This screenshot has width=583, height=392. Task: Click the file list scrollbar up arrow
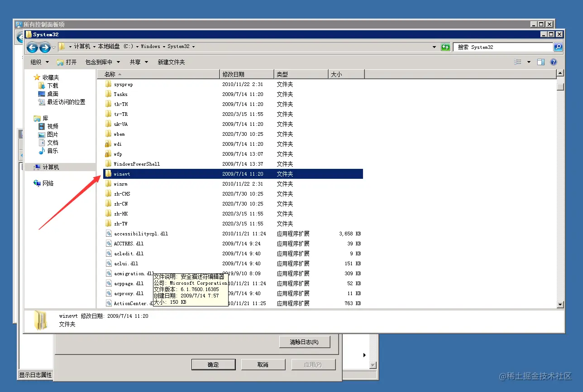click(560, 73)
